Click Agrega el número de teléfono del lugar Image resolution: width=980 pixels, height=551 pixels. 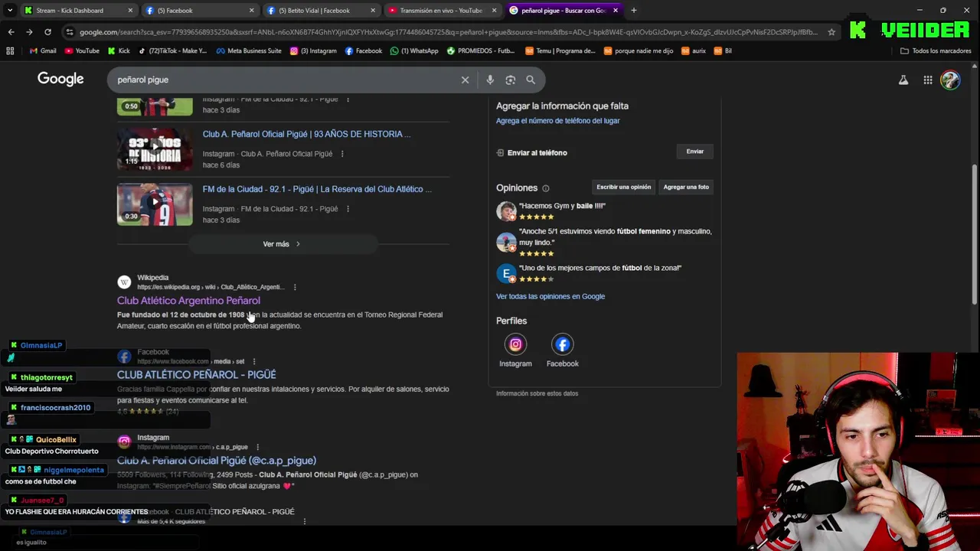[557, 121]
